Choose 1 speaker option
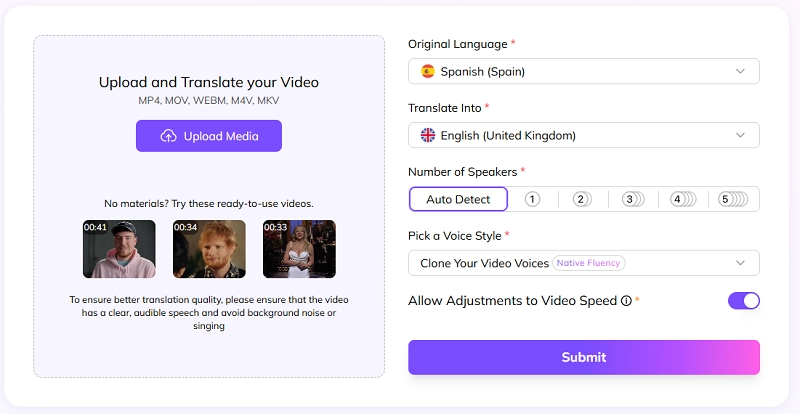This screenshot has height=414, width=800. pos(532,199)
